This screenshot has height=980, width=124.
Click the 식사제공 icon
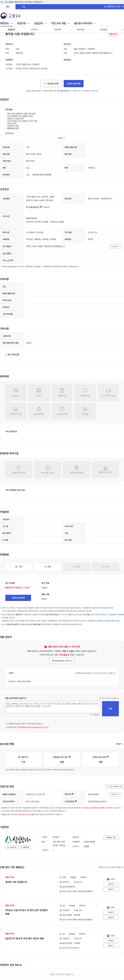point(85,411)
